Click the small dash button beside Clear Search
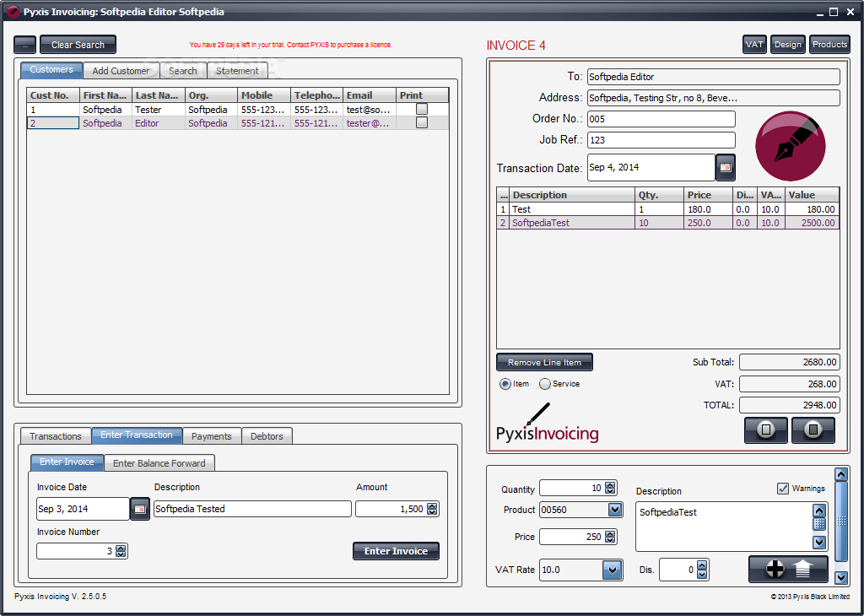This screenshot has height=616, width=864. click(24, 45)
